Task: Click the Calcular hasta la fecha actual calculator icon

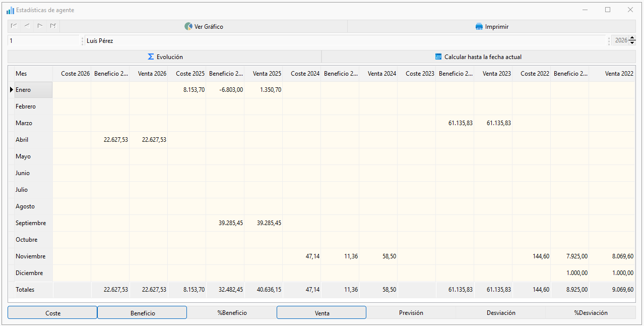Action: tap(438, 57)
